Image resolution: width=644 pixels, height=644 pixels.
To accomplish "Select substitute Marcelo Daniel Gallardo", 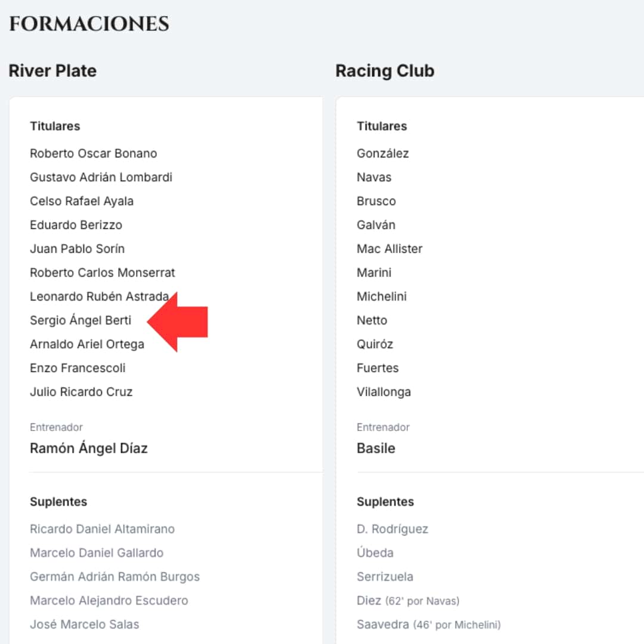I will (97, 553).
